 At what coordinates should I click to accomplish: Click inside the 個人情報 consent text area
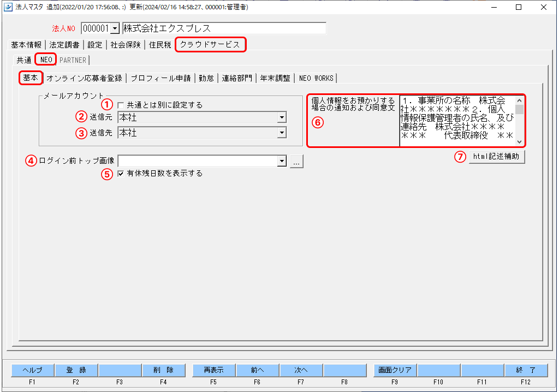pos(457,121)
